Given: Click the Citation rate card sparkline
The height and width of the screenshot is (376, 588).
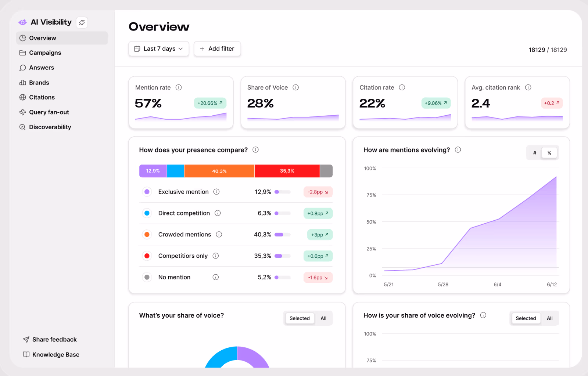Looking at the screenshot, I should 405,117.
